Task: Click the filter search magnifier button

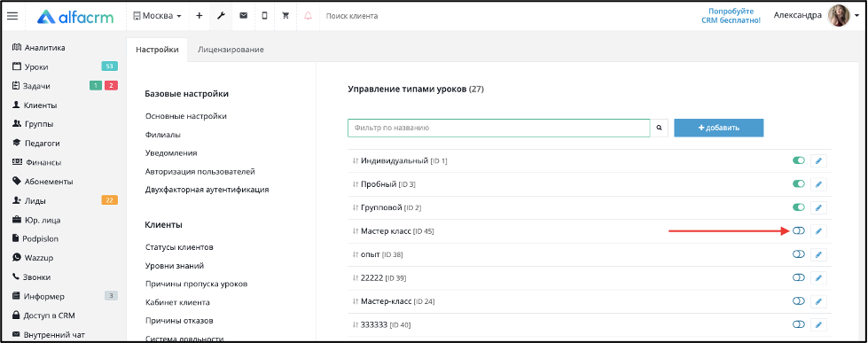Action: 660,128
